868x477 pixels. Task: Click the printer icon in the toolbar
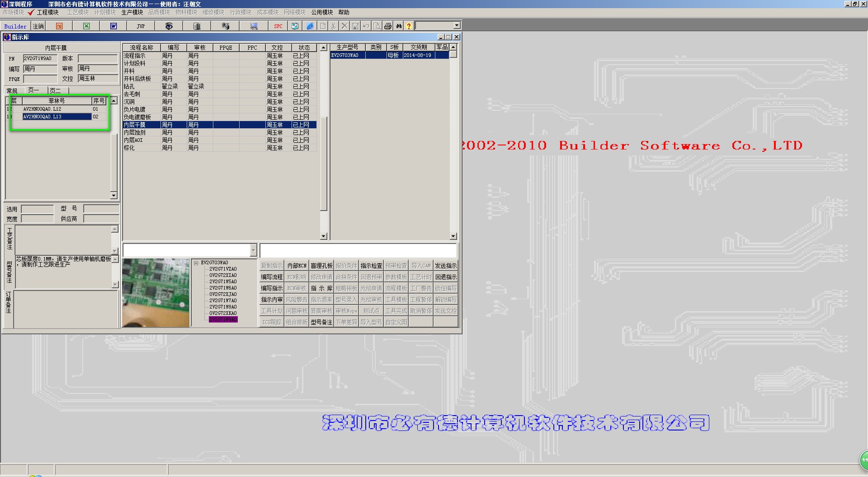click(388, 26)
